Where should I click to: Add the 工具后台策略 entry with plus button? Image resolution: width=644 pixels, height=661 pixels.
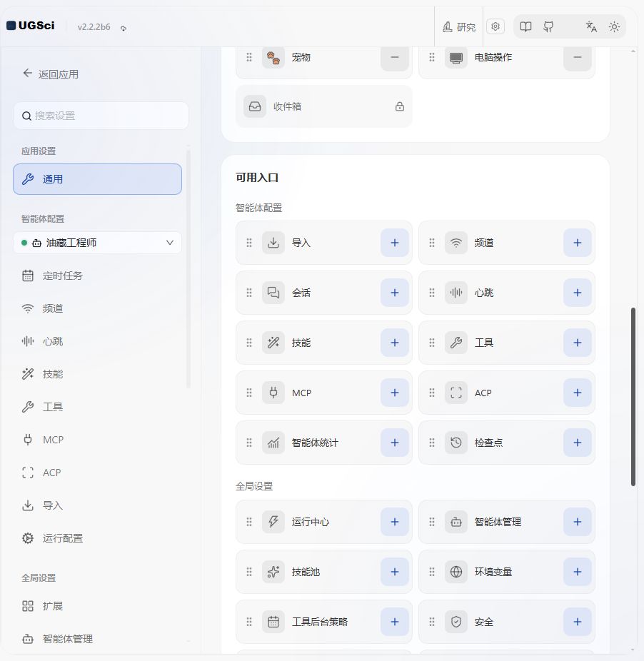click(x=395, y=622)
